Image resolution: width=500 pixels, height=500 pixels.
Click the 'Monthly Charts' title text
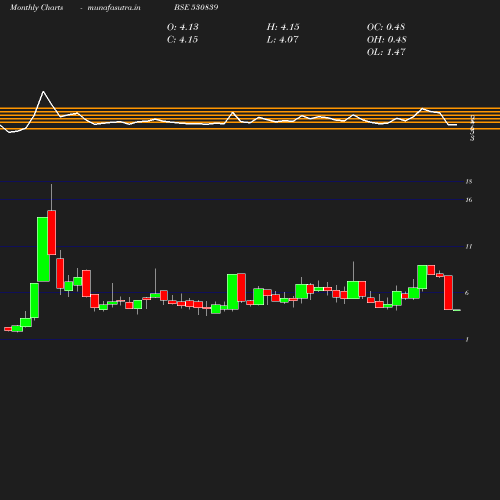(x=36, y=8)
